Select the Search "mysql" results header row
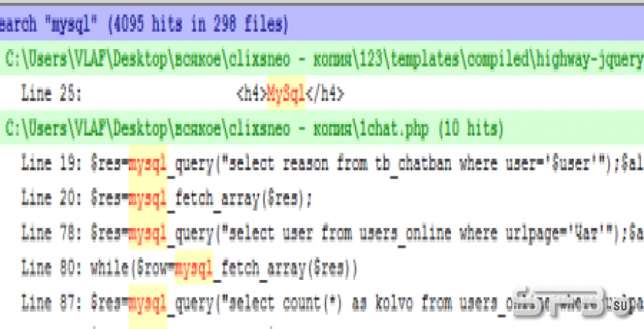 pos(322,23)
